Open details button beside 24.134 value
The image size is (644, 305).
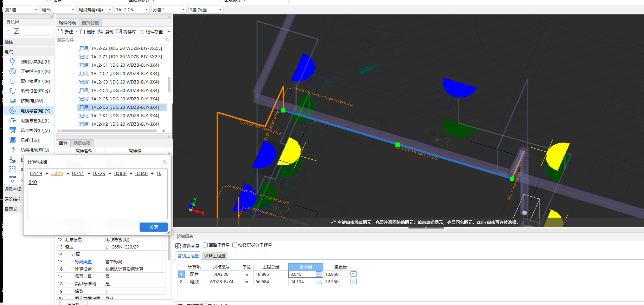(318, 281)
